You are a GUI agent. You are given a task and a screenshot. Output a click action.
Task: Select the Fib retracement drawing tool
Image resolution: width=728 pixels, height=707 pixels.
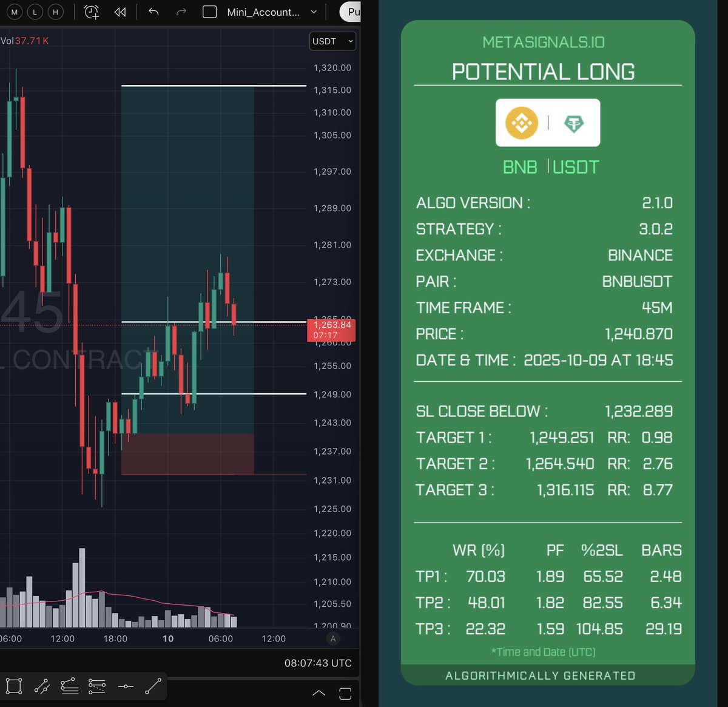(x=97, y=686)
